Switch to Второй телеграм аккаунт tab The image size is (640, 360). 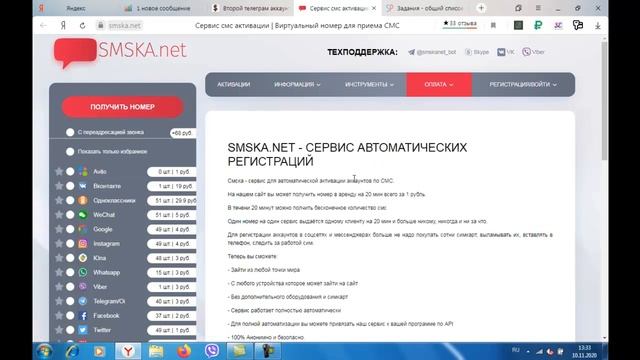pos(251,8)
